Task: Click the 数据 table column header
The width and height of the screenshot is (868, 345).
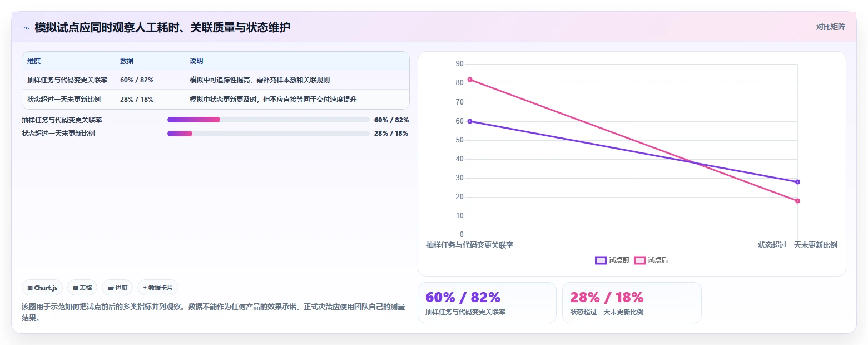Action: (127, 61)
